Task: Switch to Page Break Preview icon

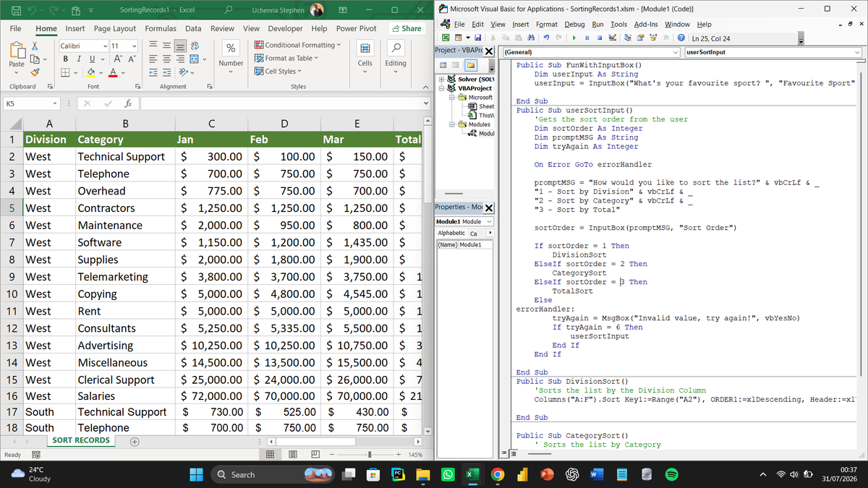Action: (315, 455)
